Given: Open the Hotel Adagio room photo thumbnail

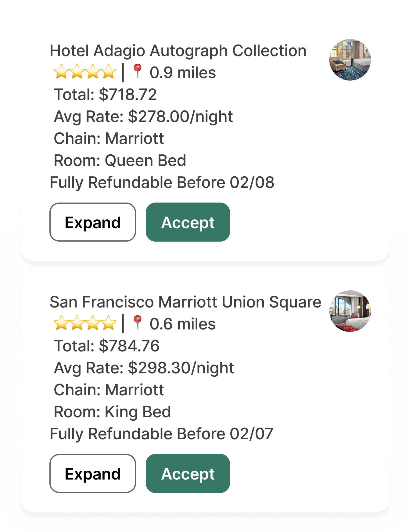Looking at the screenshot, I should (350, 60).
